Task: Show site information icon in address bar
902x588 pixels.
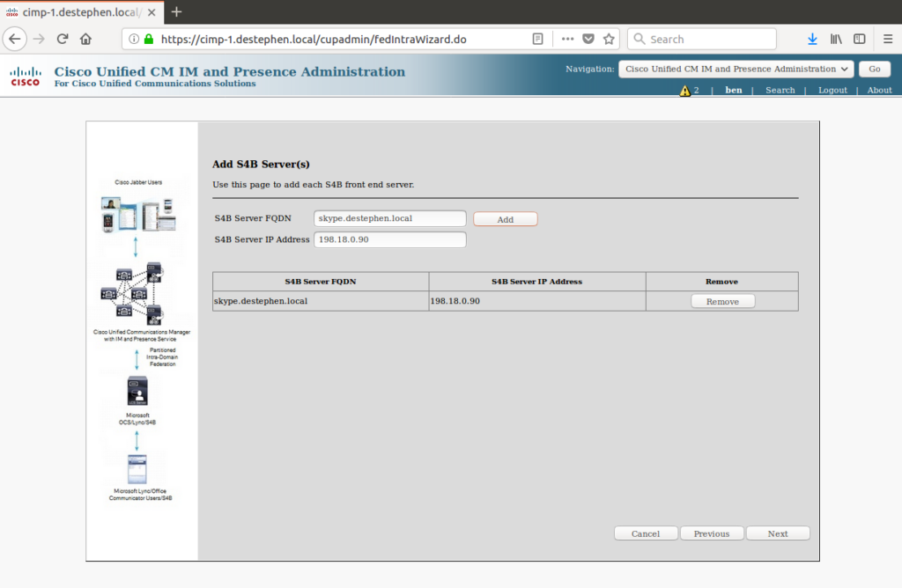Action: click(x=134, y=39)
